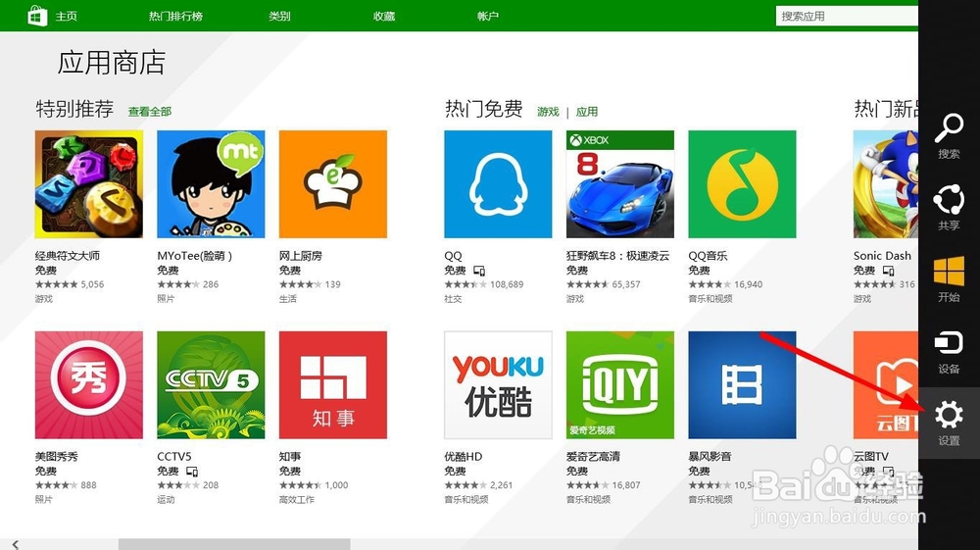Click the CCTV5 title text

point(173,456)
